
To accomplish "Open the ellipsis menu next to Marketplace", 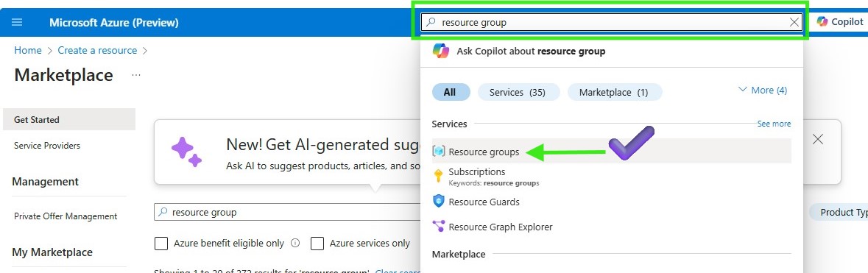I will point(136,75).
